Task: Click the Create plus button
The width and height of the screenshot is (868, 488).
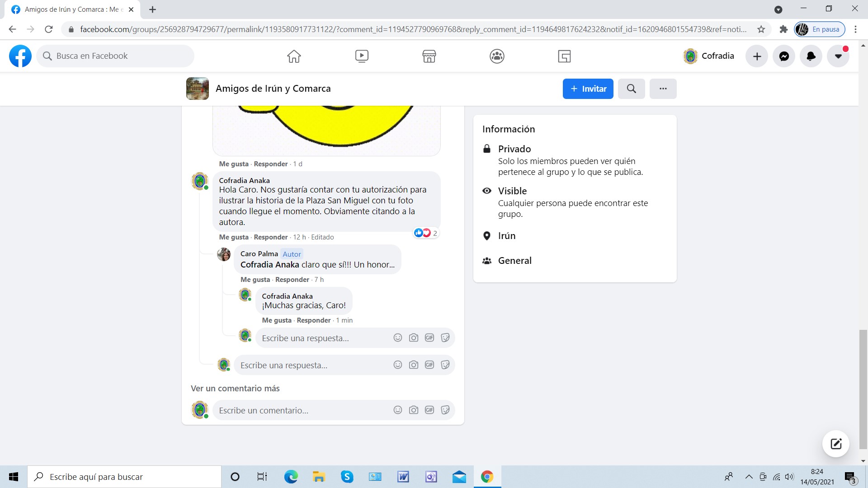Action: (757, 56)
